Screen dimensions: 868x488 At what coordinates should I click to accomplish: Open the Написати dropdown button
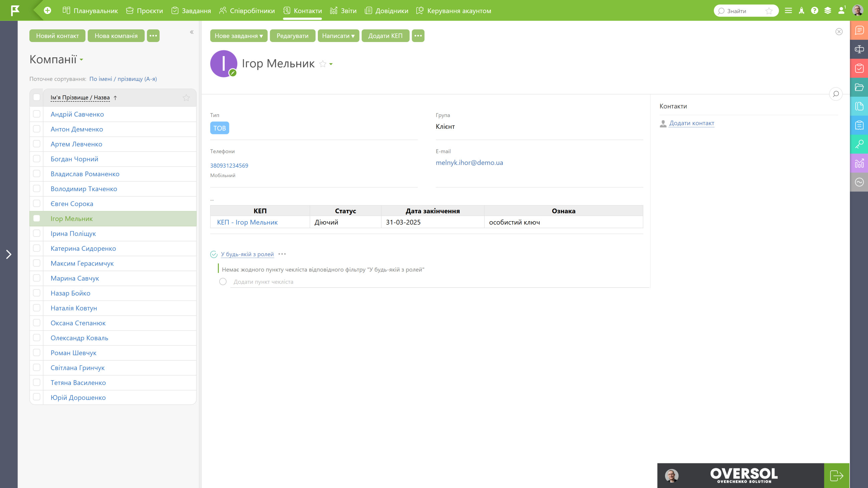(338, 36)
